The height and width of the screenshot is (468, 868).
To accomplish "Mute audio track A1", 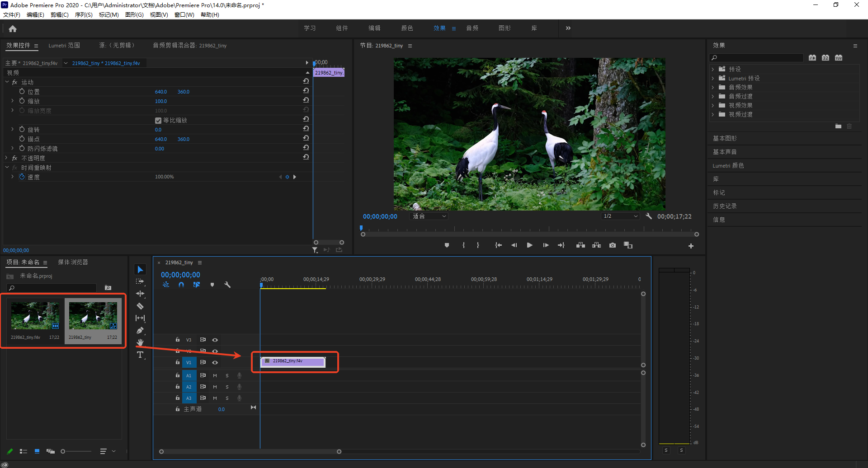I will pos(215,375).
